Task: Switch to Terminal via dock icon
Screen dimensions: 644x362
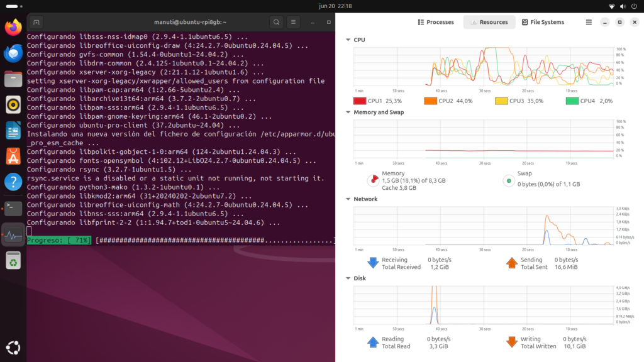Action: click(x=13, y=209)
